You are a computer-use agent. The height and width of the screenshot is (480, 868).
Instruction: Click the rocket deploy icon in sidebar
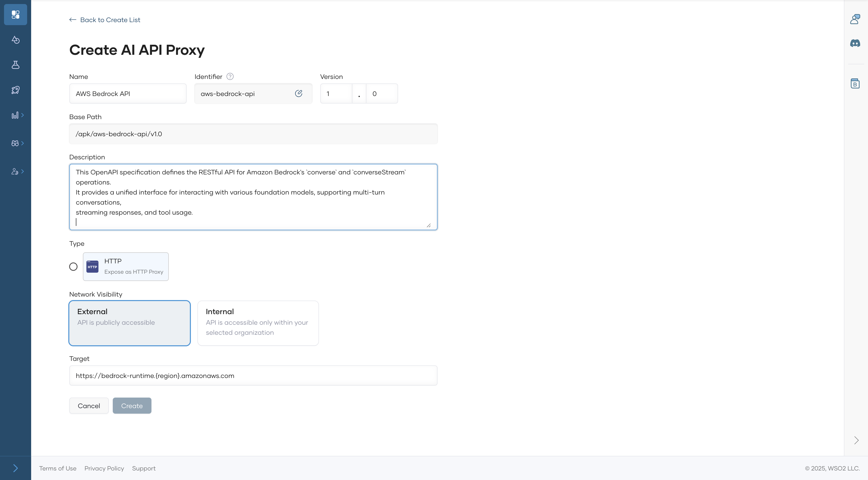click(16, 90)
